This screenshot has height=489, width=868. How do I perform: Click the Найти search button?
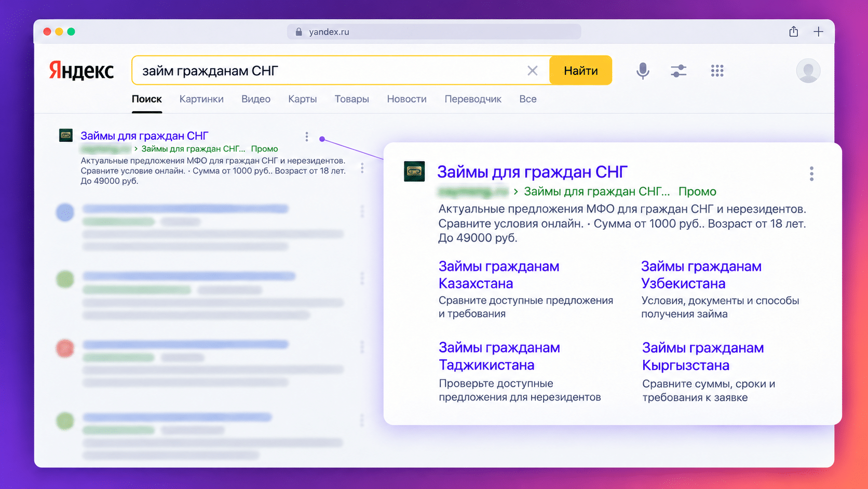point(580,71)
